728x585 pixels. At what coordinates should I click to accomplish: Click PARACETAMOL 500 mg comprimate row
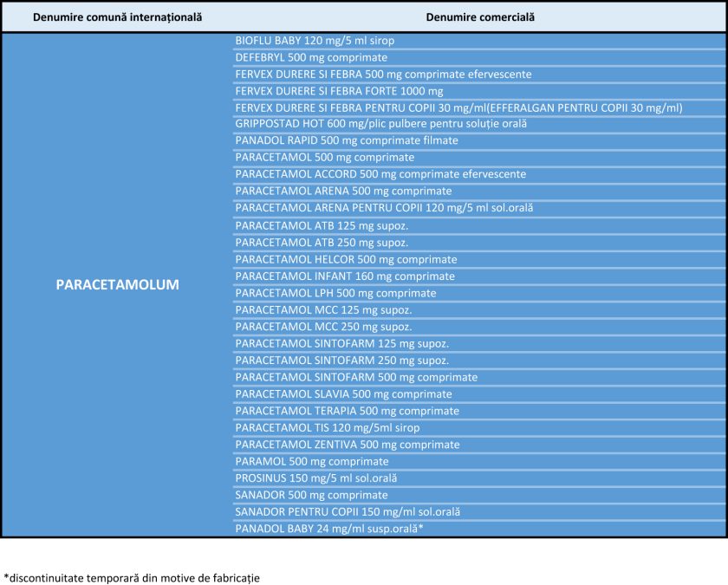click(479, 158)
